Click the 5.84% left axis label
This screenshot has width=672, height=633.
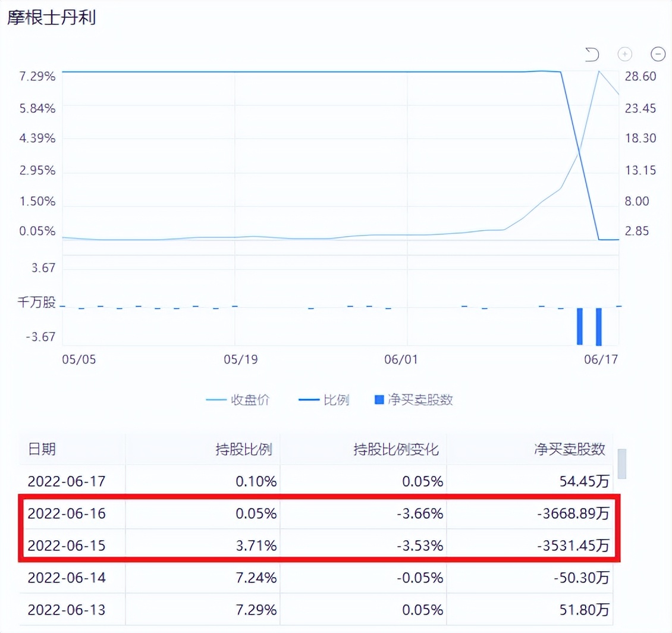[x=37, y=108]
